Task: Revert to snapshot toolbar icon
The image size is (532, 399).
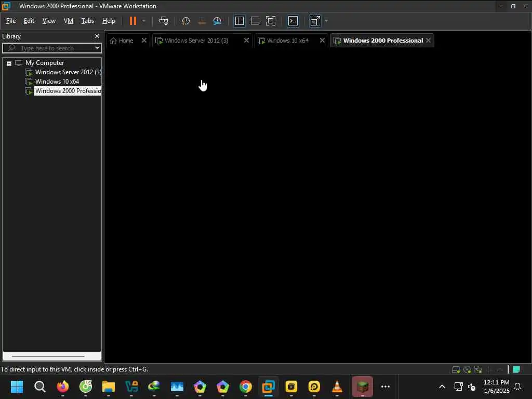Action: pyautogui.click(x=202, y=21)
